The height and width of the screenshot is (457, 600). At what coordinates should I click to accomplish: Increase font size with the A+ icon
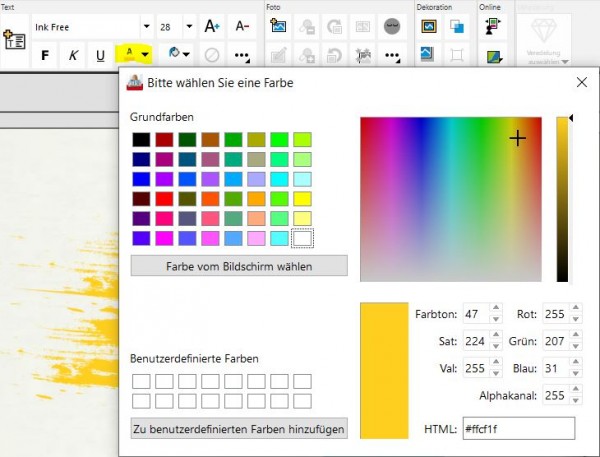[211, 26]
